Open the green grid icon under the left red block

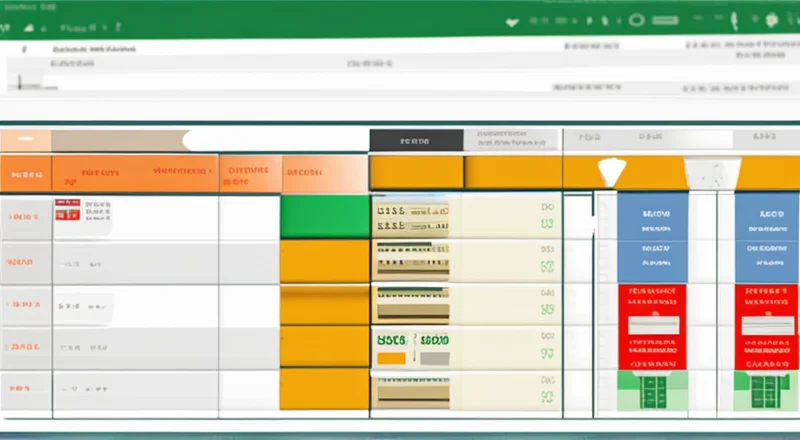click(x=652, y=386)
